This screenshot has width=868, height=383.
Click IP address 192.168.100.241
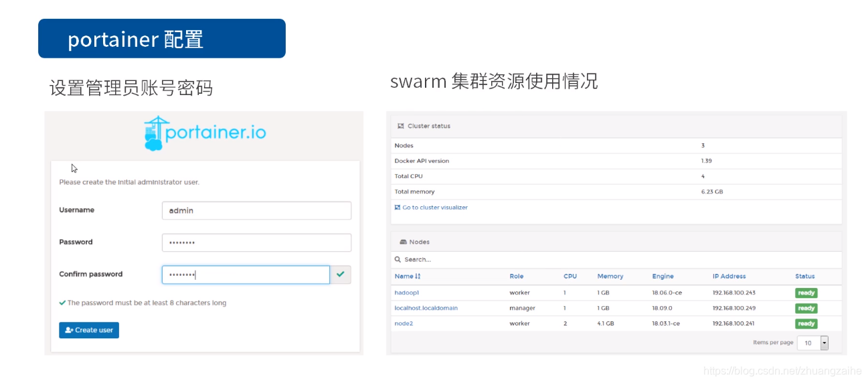pyautogui.click(x=734, y=323)
